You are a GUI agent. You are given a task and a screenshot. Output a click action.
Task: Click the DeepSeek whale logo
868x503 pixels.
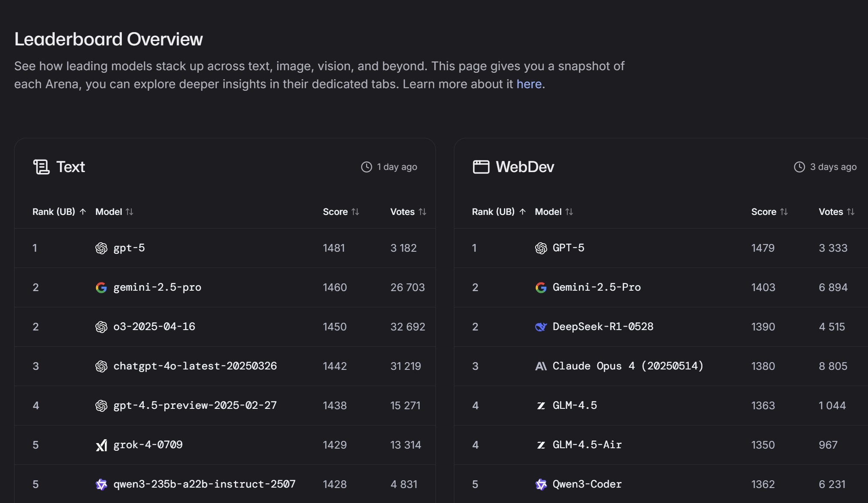(x=541, y=327)
